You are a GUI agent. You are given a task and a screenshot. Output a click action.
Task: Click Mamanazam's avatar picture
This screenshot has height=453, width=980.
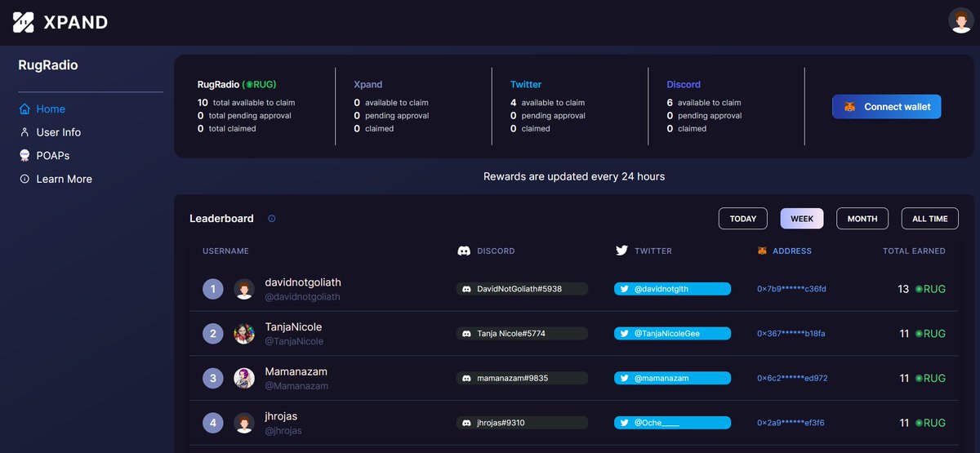click(x=244, y=378)
